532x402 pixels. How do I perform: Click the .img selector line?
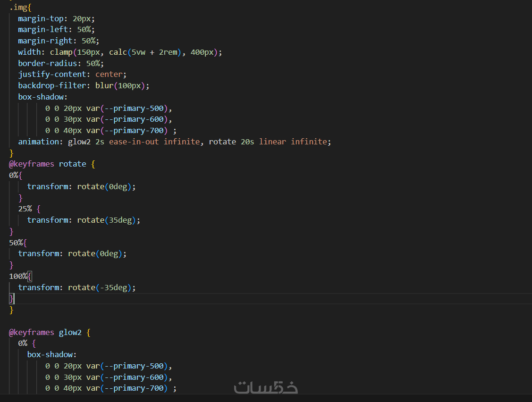pos(20,8)
